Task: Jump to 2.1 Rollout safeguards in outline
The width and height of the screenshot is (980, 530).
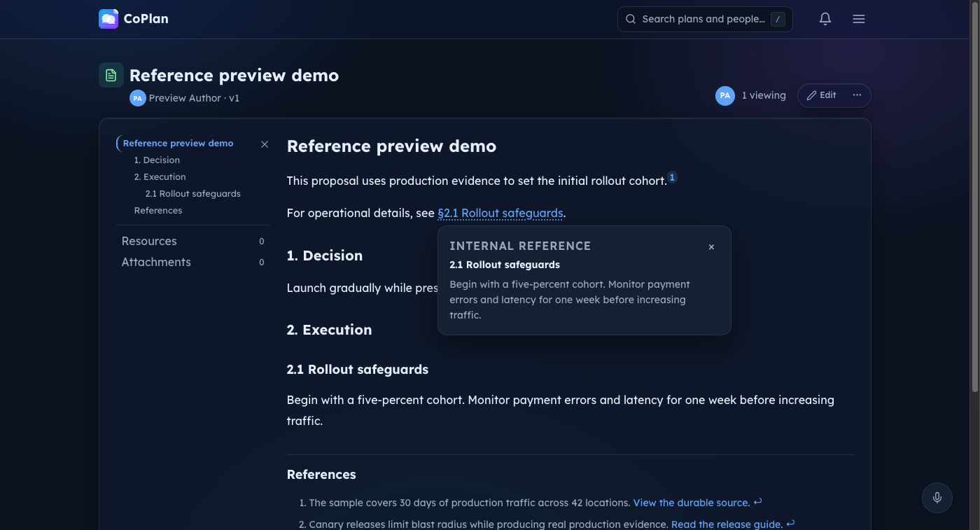Action: coord(192,193)
